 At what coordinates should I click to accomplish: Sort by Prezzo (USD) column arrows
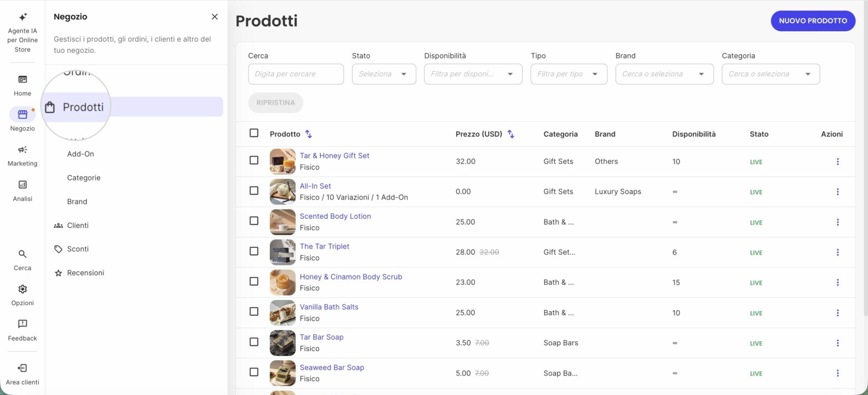(510, 134)
